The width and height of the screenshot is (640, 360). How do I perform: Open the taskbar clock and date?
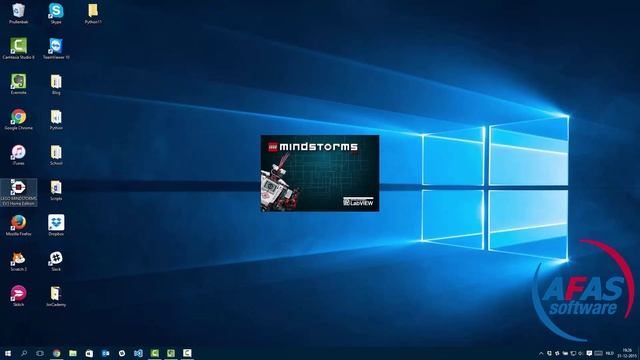click(x=627, y=353)
